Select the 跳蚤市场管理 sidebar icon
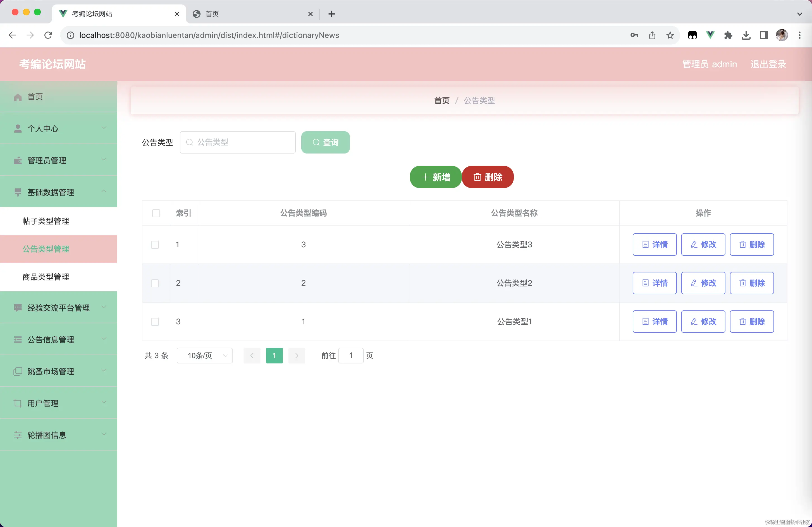812x527 pixels. pyautogui.click(x=17, y=371)
